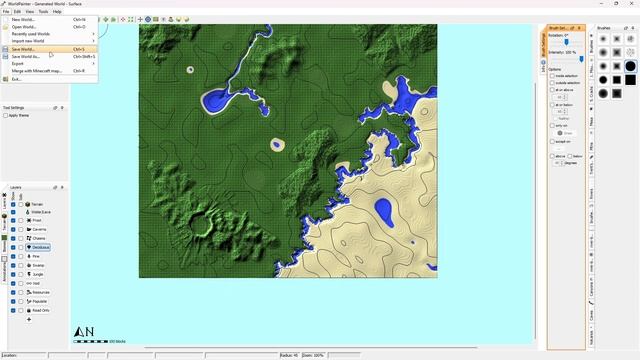Switch to the Info side tab
Image resolution: width=640 pixels, height=360 pixels.
543,67
